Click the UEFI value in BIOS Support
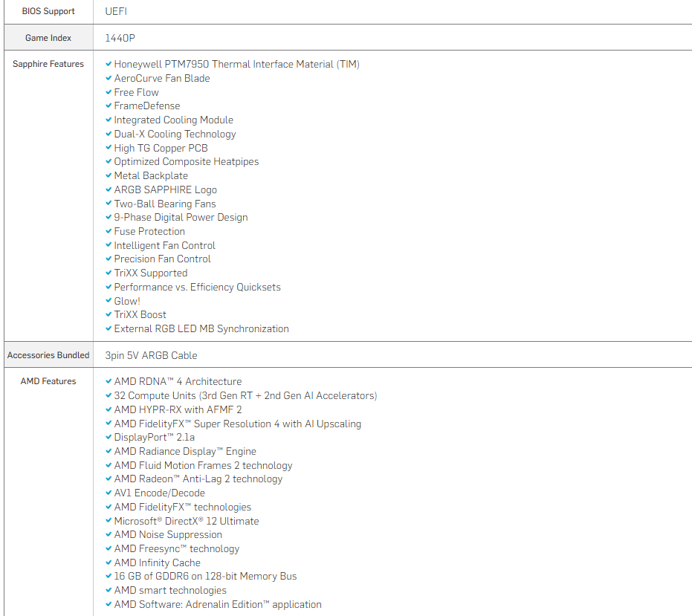The width and height of the screenshot is (692, 616). 117,12
